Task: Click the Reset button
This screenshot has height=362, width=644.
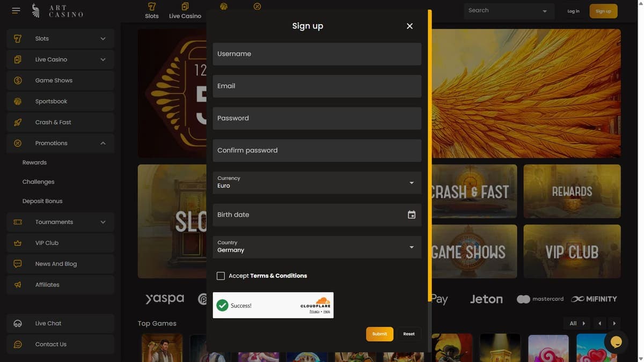Action: (409, 334)
